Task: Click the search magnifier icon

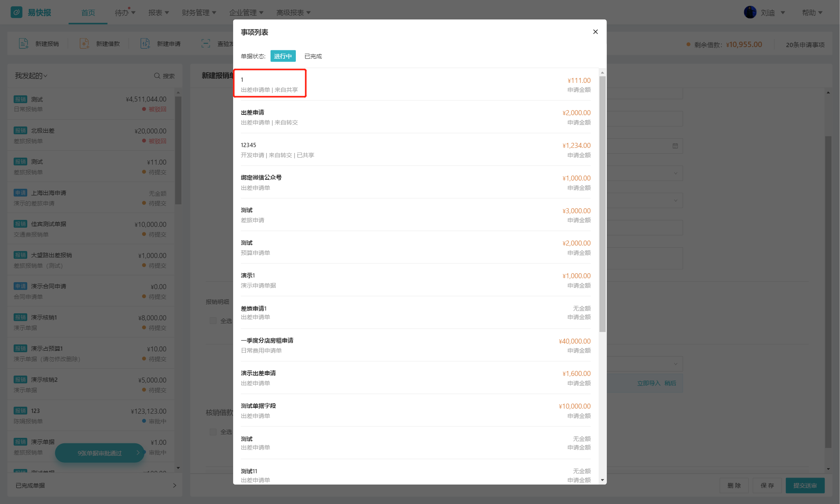Action: [x=157, y=76]
